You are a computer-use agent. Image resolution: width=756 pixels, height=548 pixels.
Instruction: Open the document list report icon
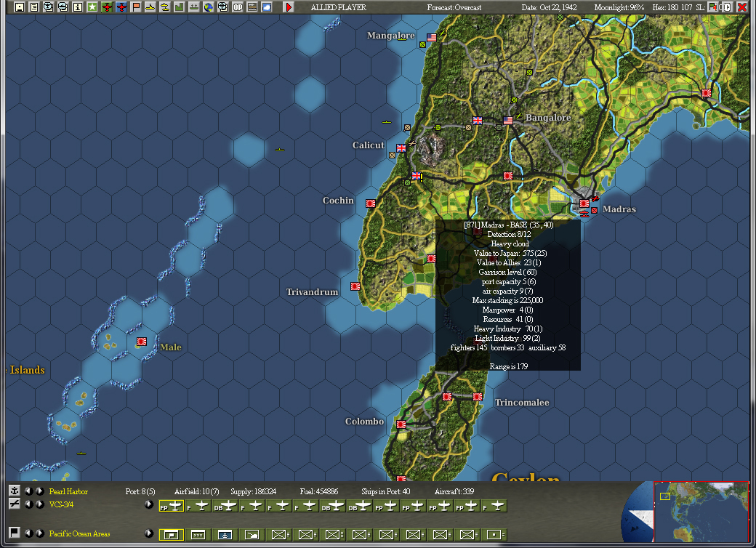[33, 7]
